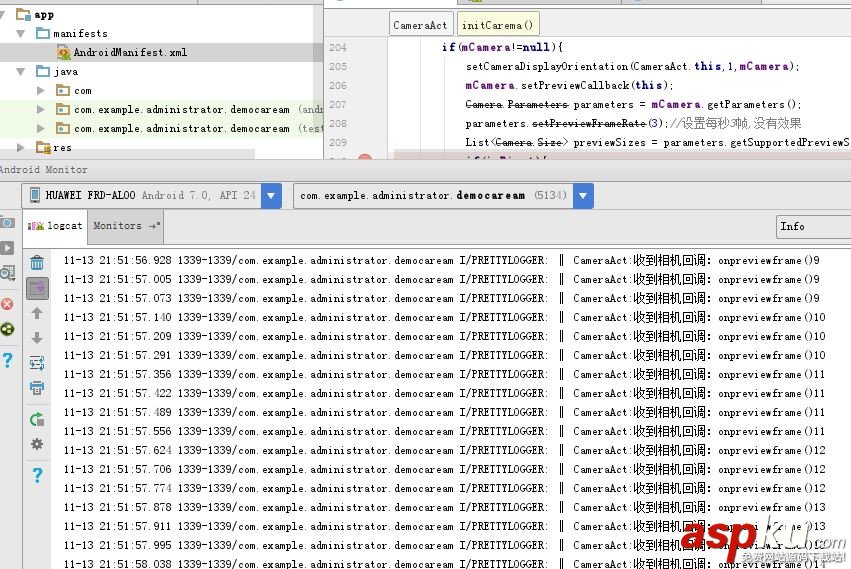
Task: Terminate the application with red icon
Action: (x=7, y=304)
